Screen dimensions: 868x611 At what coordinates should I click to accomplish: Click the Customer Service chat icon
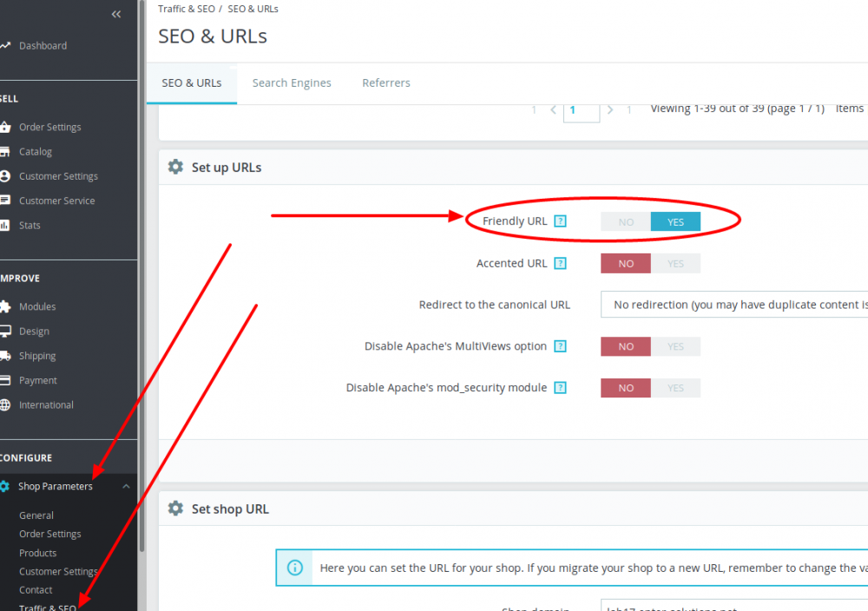click(5, 200)
